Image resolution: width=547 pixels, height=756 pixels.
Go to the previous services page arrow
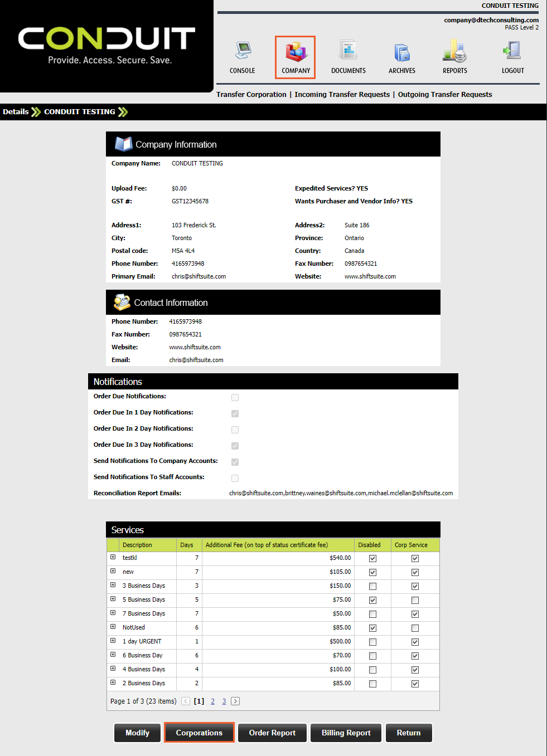(186, 701)
